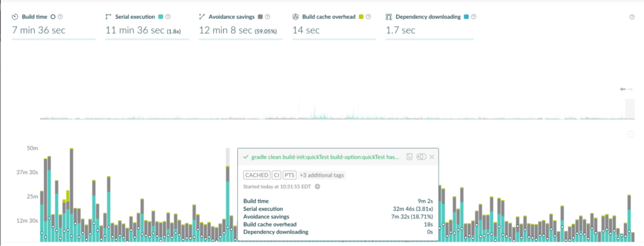Screen dimensions: 644x246
Task: Collapse chart using the minus circle icon
Action: [x=631, y=134]
